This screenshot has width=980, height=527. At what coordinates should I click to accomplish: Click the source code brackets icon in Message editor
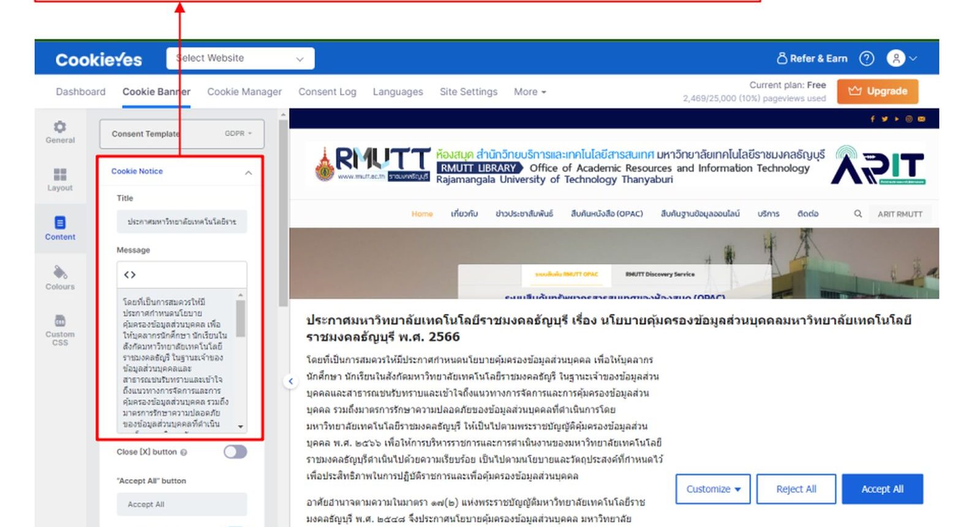click(x=129, y=275)
